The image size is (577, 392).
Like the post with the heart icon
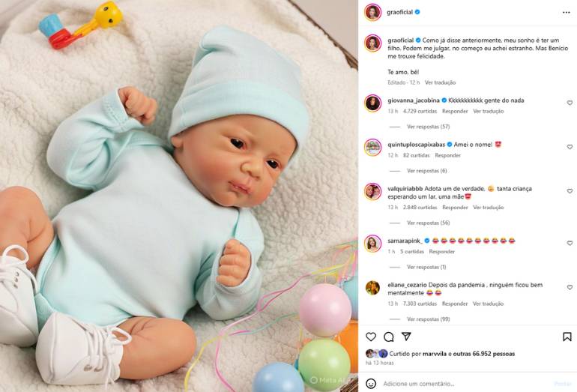click(x=371, y=337)
